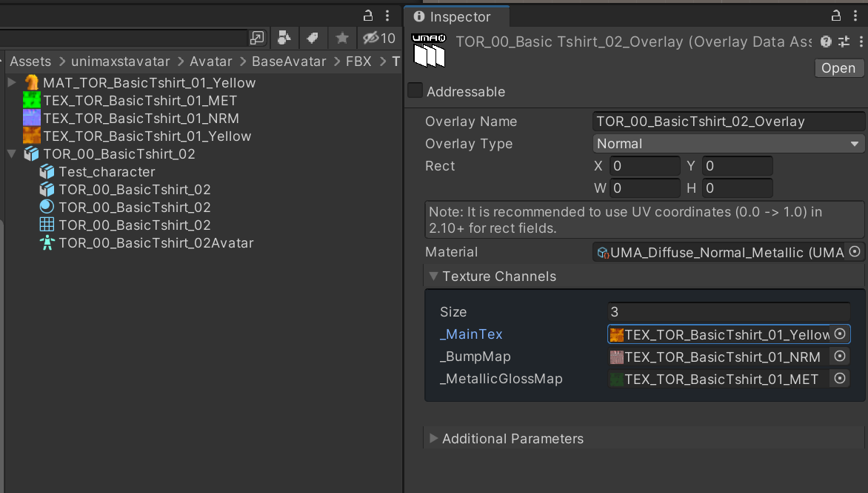Open the preset selector sliders icon

tap(844, 42)
